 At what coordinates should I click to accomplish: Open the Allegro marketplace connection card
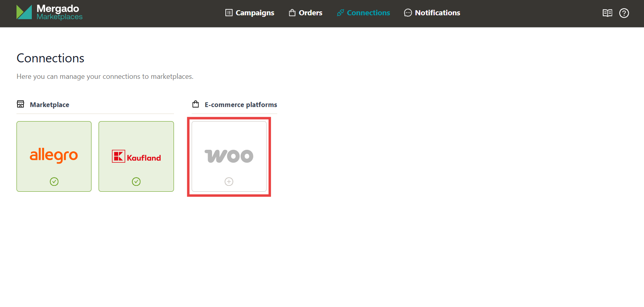54,156
